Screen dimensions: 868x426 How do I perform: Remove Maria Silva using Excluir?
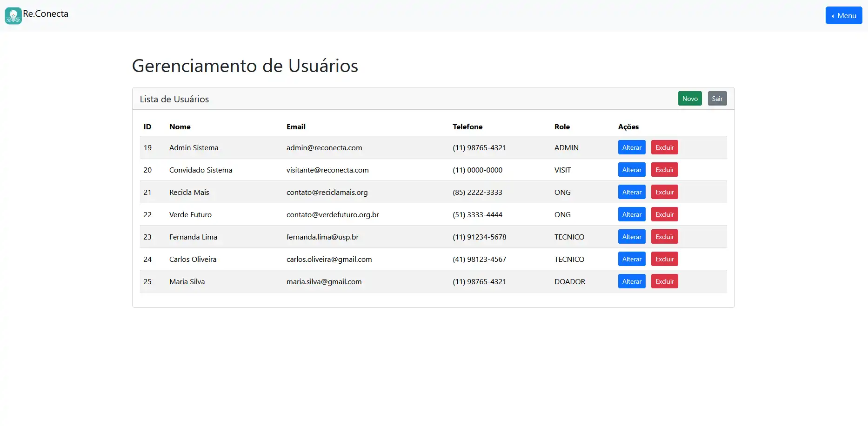664,281
